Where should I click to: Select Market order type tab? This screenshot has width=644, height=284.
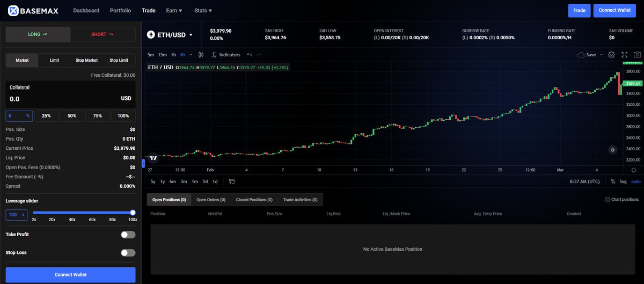(x=22, y=60)
